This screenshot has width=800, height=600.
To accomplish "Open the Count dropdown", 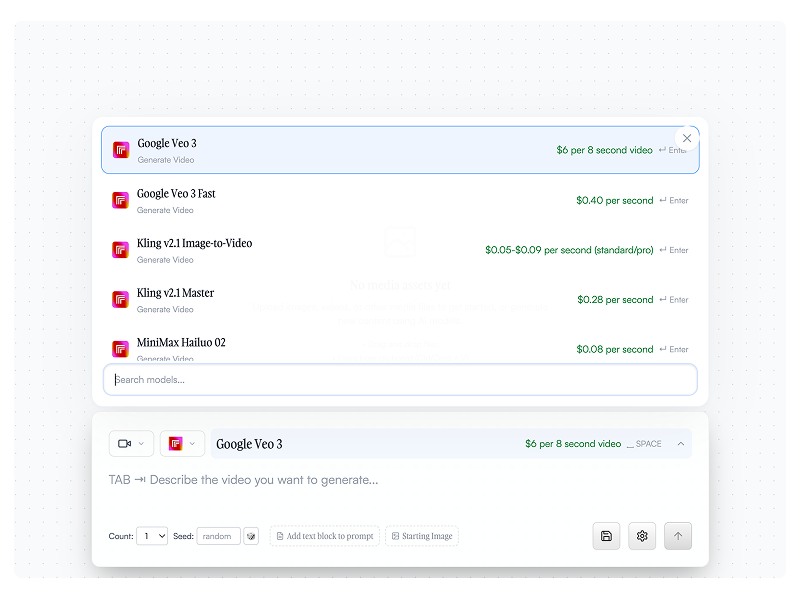I will (152, 536).
